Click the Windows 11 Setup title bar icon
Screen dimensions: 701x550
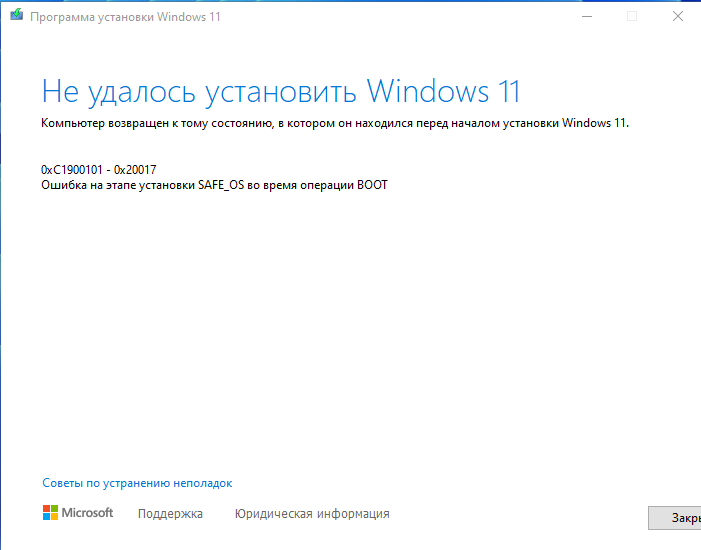17,15
